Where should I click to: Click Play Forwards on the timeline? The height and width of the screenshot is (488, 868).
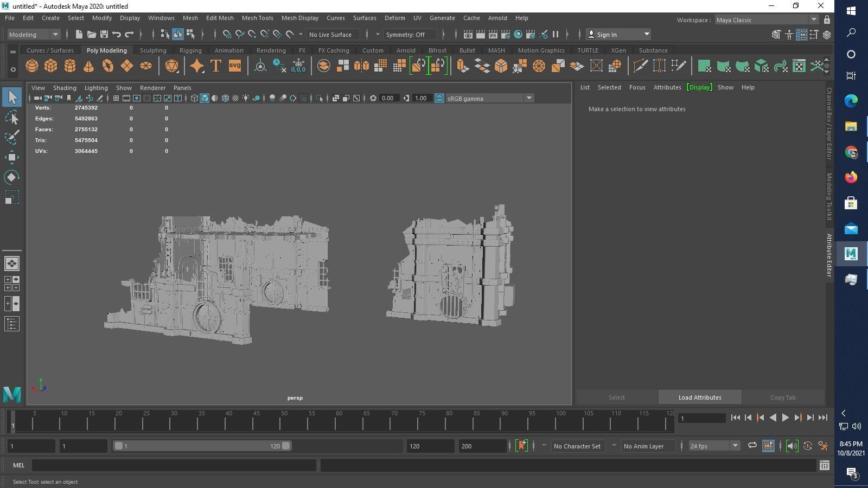(x=785, y=418)
